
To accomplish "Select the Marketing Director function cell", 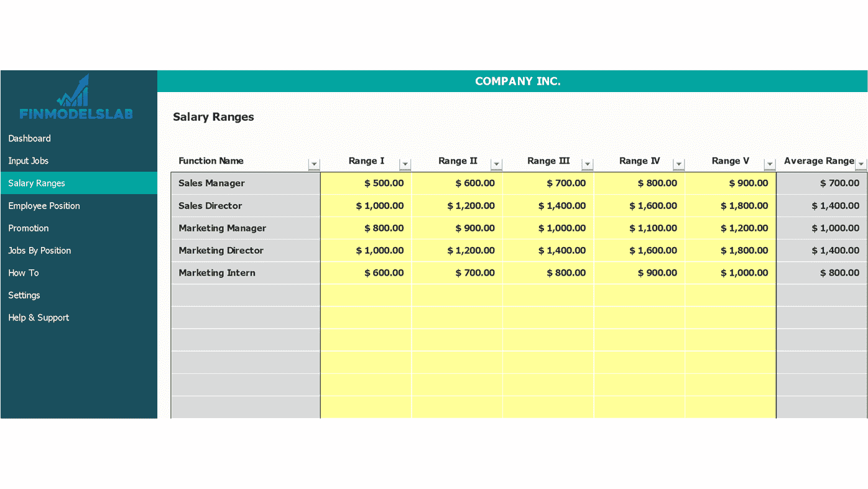I will (x=246, y=250).
